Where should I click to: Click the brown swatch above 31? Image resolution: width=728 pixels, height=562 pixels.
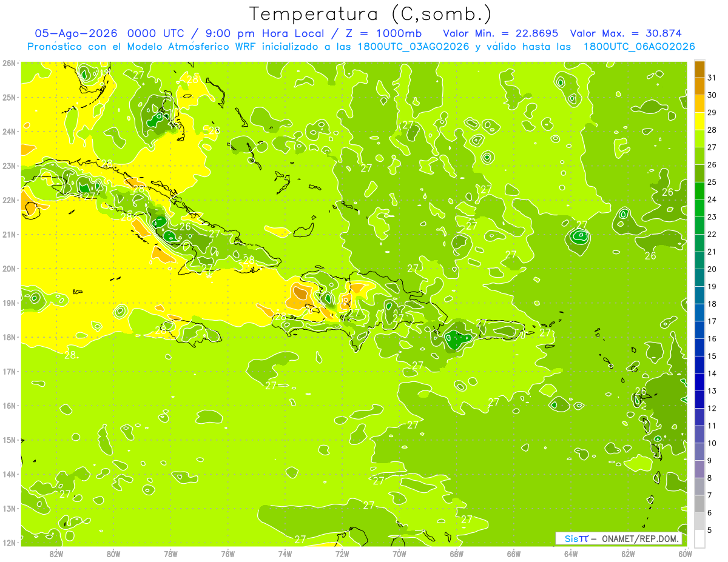pyautogui.click(x=699, y=69)
